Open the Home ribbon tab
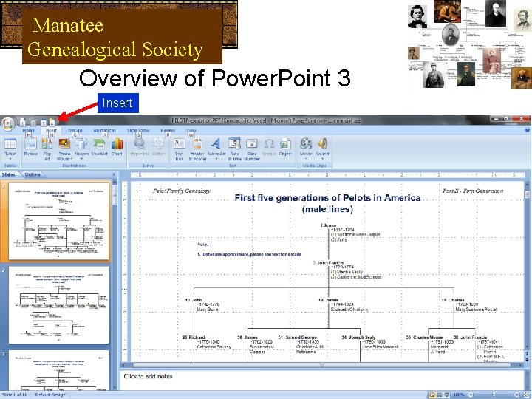The image size is (532, 399). pos(29,130)
